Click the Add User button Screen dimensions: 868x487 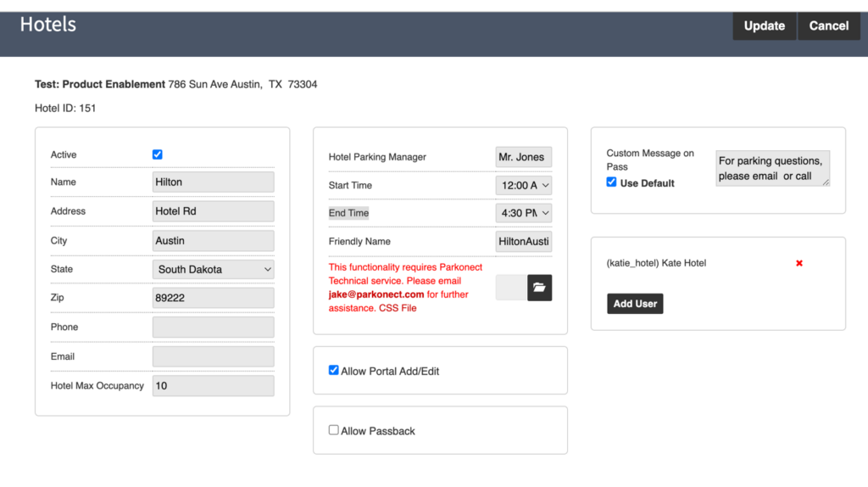pyautogui.click(x=635, y=304)
